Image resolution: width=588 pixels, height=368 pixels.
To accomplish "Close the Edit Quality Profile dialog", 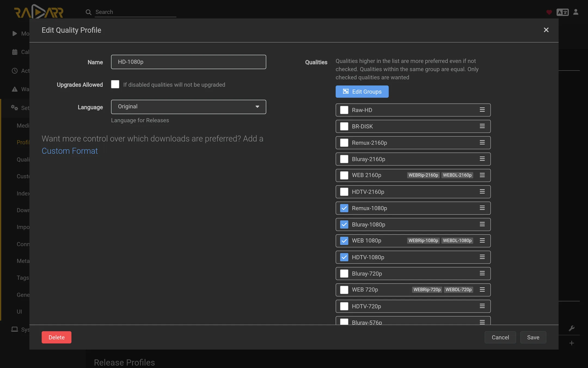I will (546, 30).
